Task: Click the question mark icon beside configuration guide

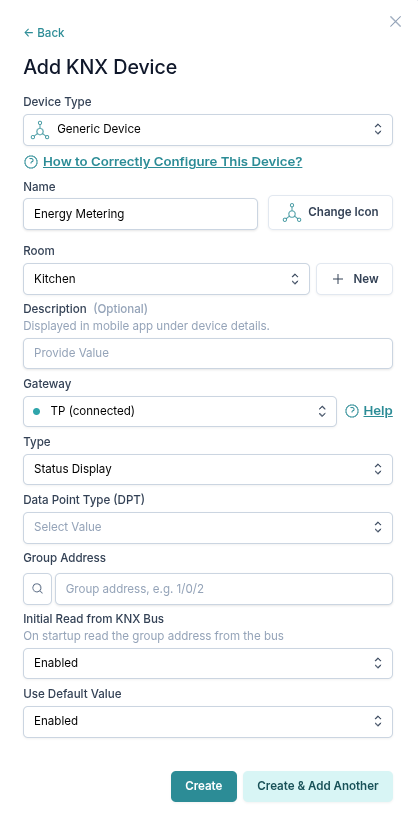Action: click(31, 162)
